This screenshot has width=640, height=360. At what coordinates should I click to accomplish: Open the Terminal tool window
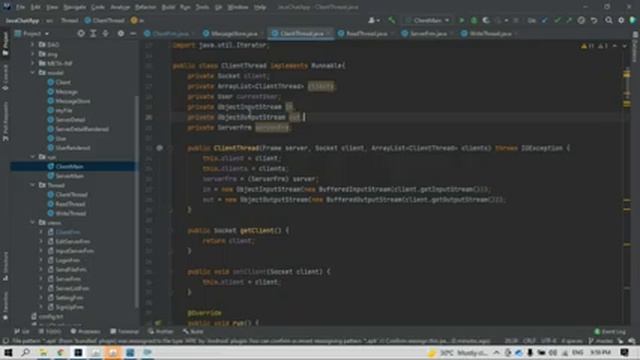tap(124, 331)
